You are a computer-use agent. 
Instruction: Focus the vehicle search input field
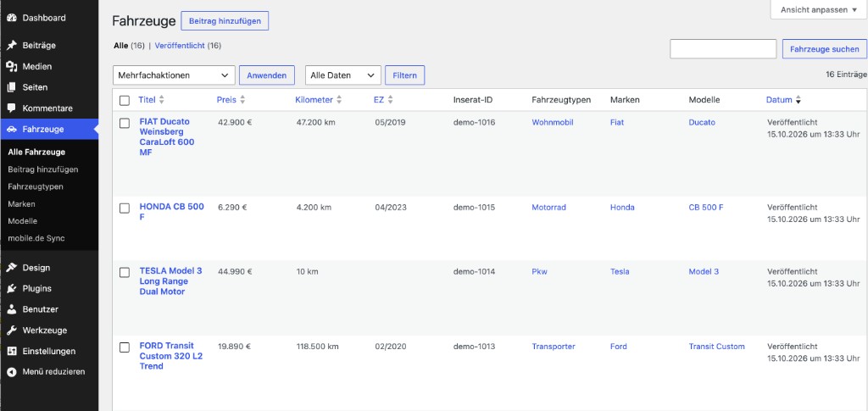point(723,48)
